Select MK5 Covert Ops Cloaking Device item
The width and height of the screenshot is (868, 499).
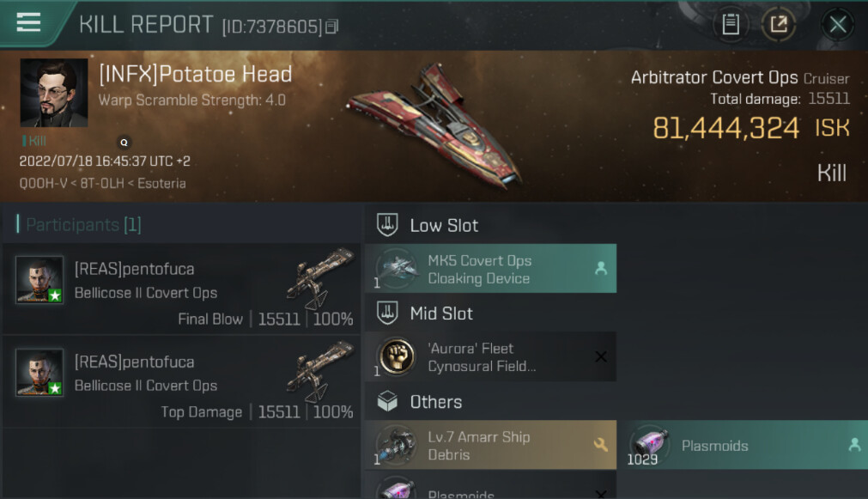tap(490, 269)
